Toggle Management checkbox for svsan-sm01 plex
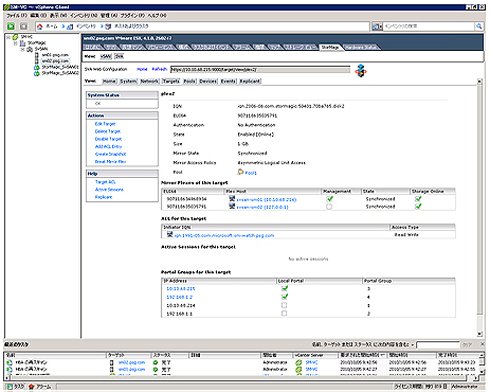Screen dimensions: 490x392 click(x=329, y=199)
